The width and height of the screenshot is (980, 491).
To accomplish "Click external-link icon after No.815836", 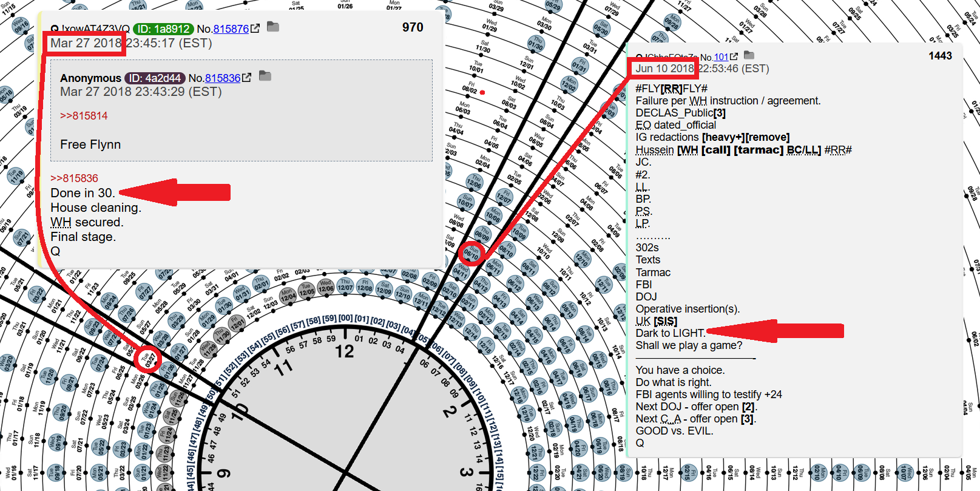I will click(x=246, y=78).
